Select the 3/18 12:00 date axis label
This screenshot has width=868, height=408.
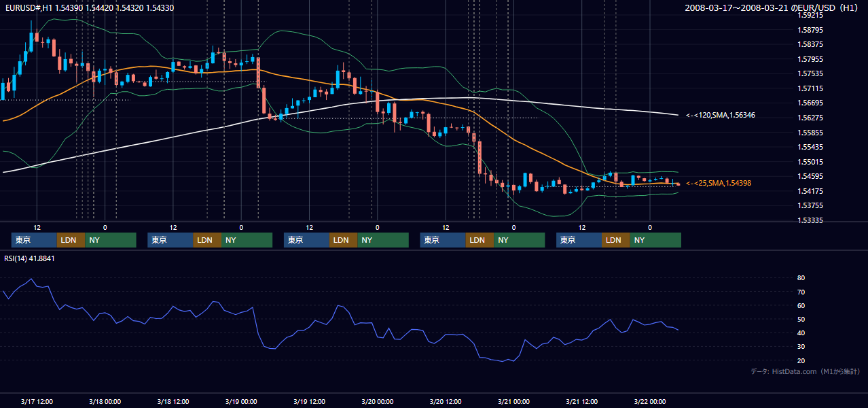(x=173, y=401)
